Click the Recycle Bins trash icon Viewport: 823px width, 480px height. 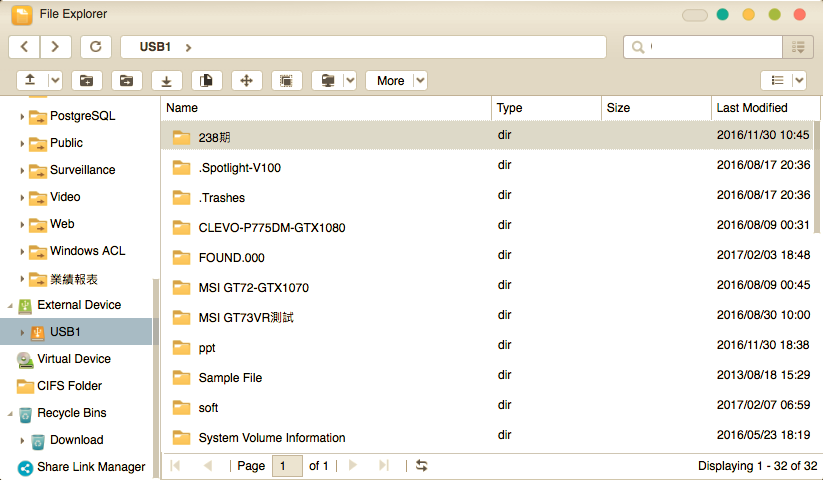(25, 414)
